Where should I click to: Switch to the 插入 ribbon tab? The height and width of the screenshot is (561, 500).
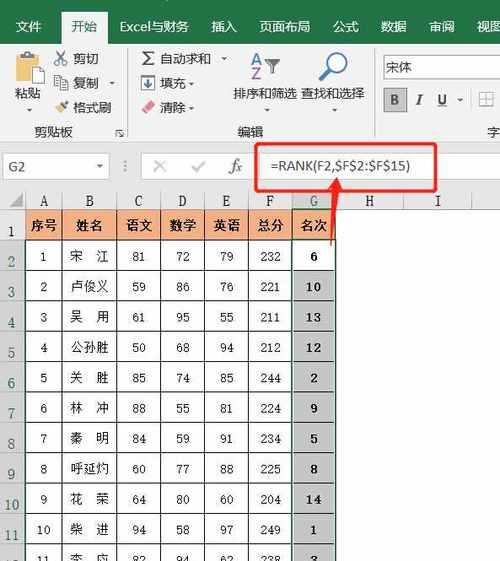pyautogui.click(x=224, y=26)
